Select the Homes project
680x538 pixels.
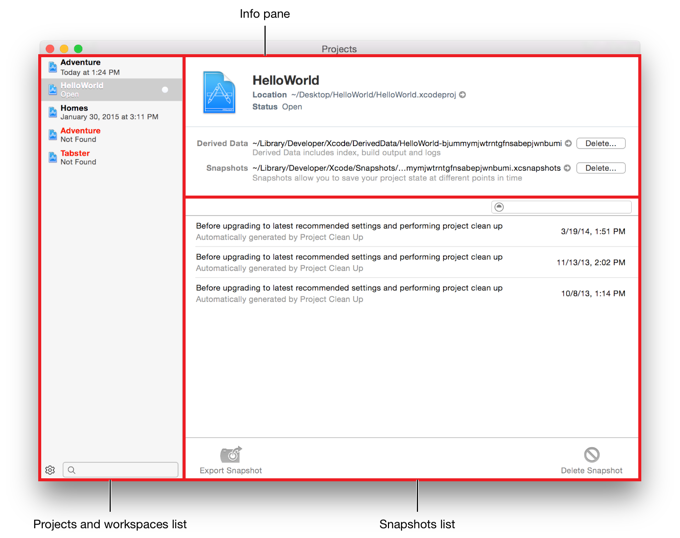click(x=112, y=112)
